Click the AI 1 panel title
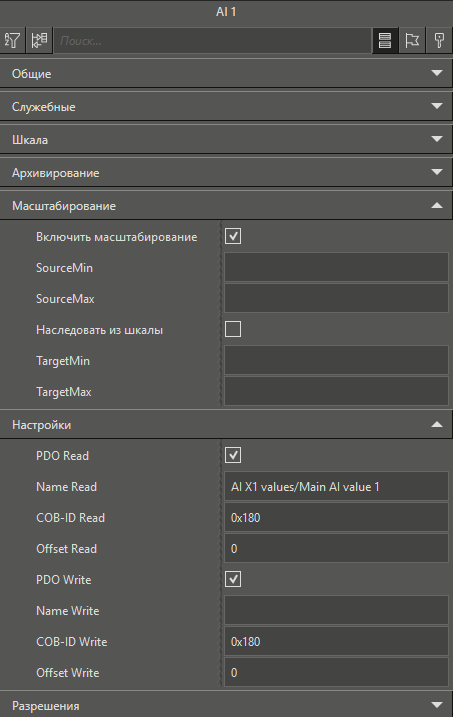 [226, 12]
